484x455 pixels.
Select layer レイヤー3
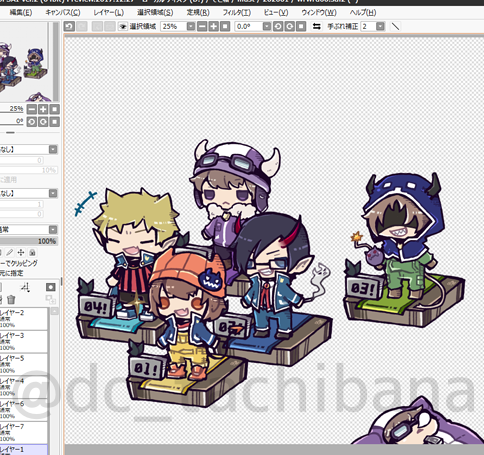24,341
